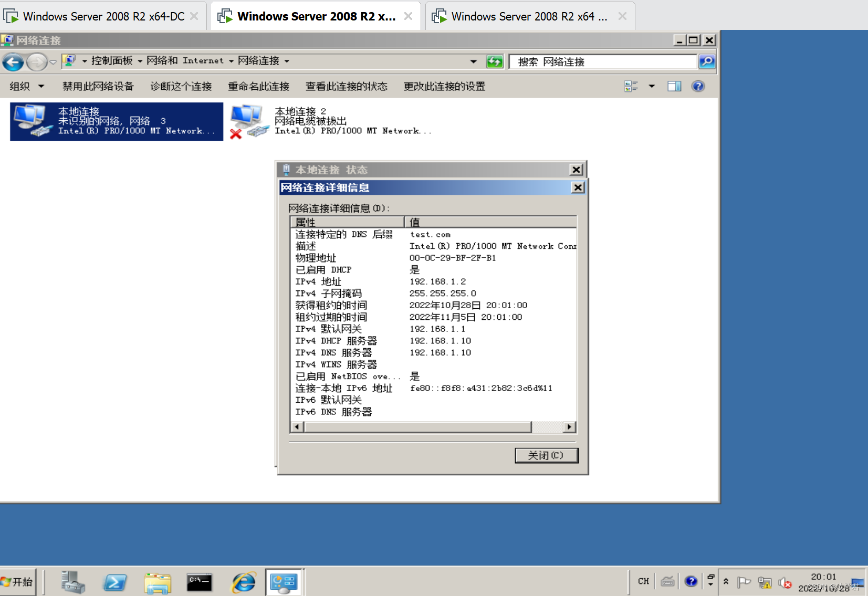Open the command prompt from the taskbar
Image resolution: width=868 pixels, height=596 pixels.
[200, 582]
